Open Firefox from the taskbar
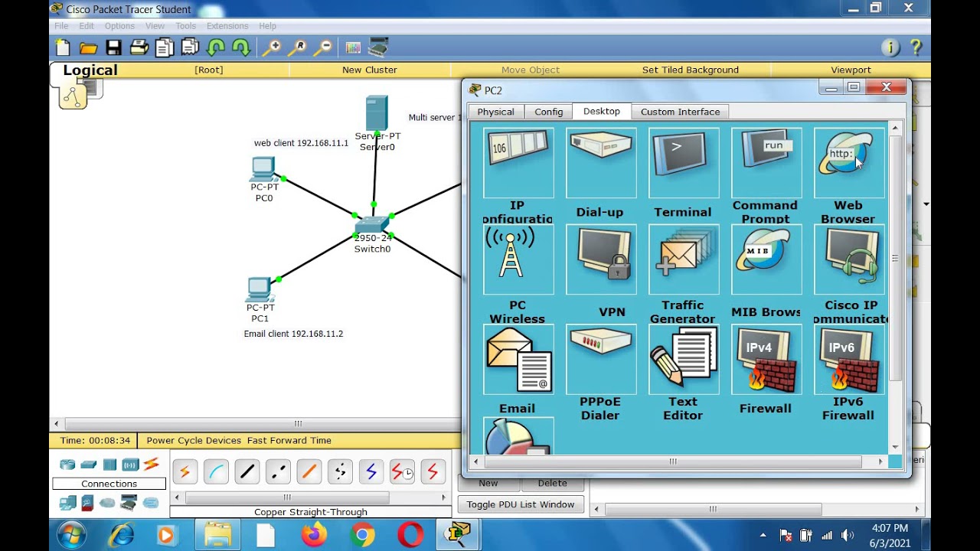980x551 pixels. [x=314, y=534]
